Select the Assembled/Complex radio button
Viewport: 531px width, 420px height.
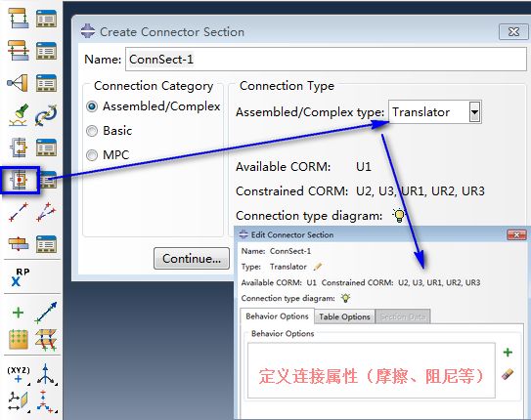(x=92, y=106)
